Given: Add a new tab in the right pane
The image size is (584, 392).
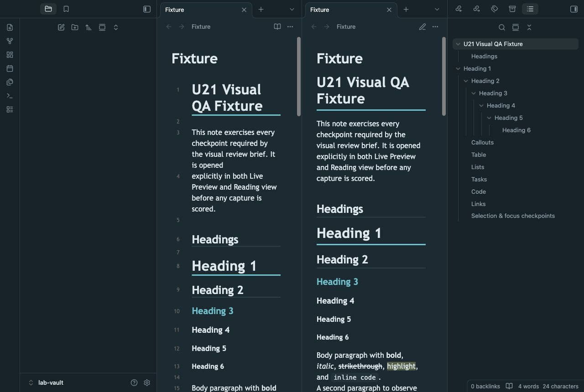Looking at the screenshot, I should (406, 9).
